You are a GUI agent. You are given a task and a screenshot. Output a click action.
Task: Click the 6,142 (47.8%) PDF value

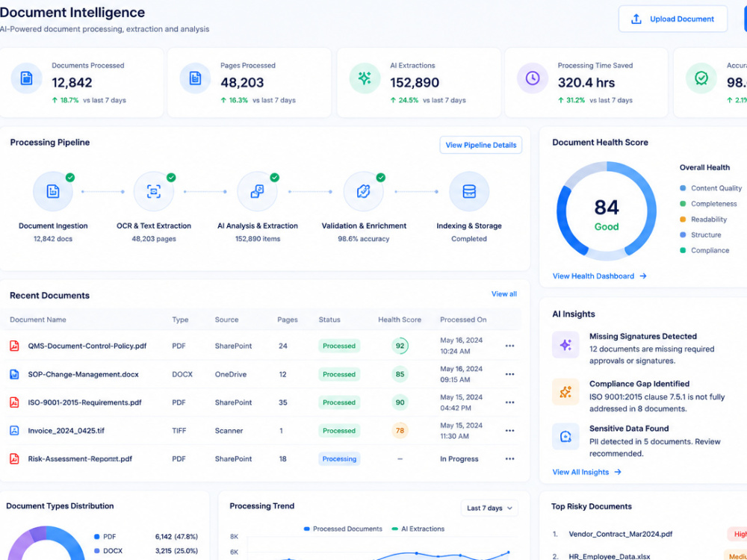(176, 537)
